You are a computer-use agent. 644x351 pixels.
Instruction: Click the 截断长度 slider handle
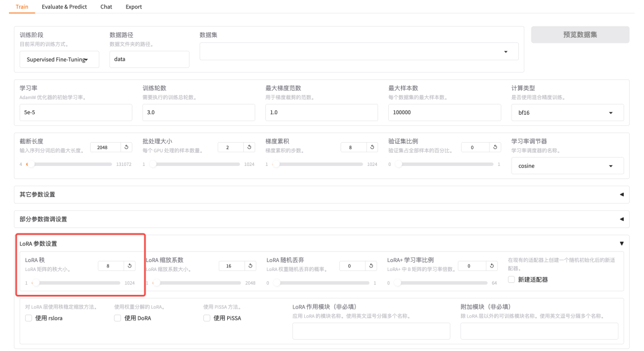(30, 164)
